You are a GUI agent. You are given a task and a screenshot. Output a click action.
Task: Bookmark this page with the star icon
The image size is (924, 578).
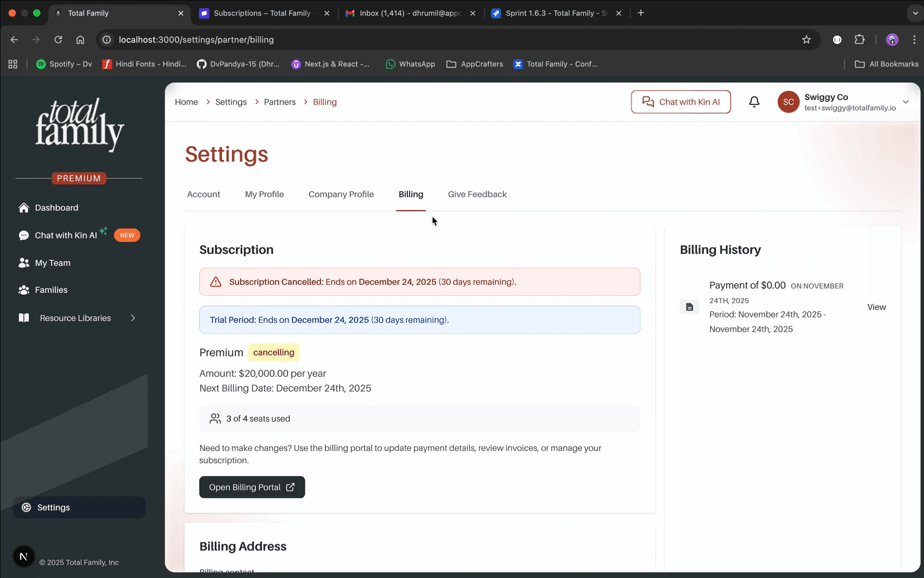point(806,40)
